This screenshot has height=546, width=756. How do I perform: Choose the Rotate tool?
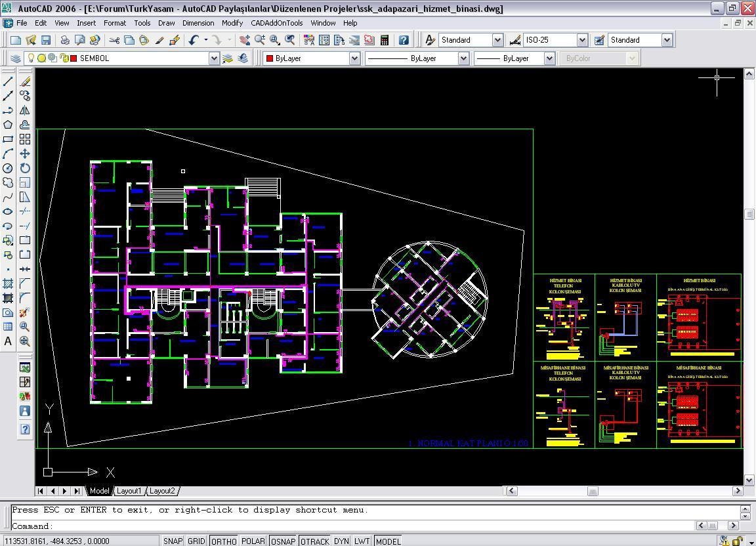25,168
